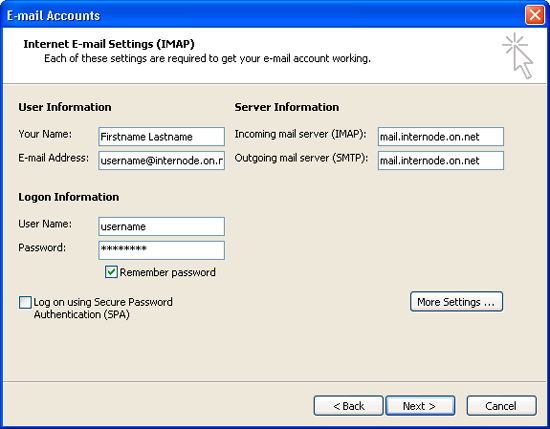Click the Outgoing mail server (SMTP) field

pyautogui.click(x=441, y=160)
